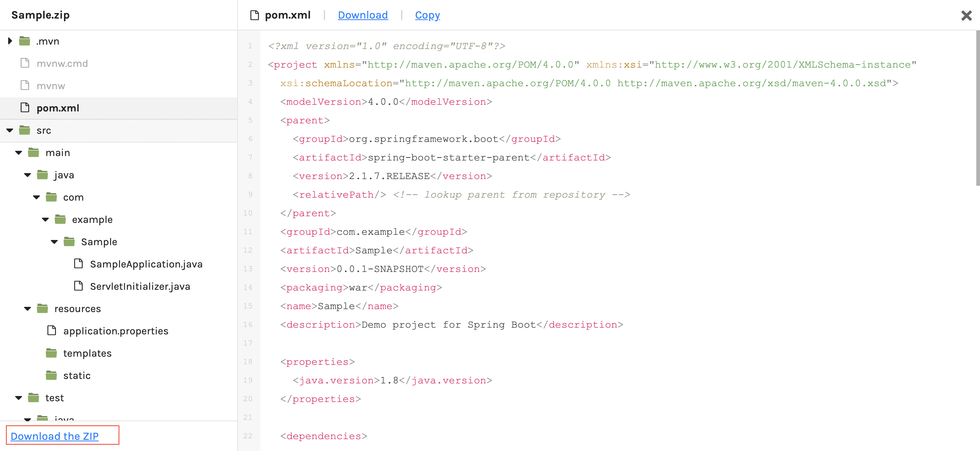Click the Download link for pom.xml
This screenshot has width=980, height=451.
pyautogui.click(x=362, y=15)
